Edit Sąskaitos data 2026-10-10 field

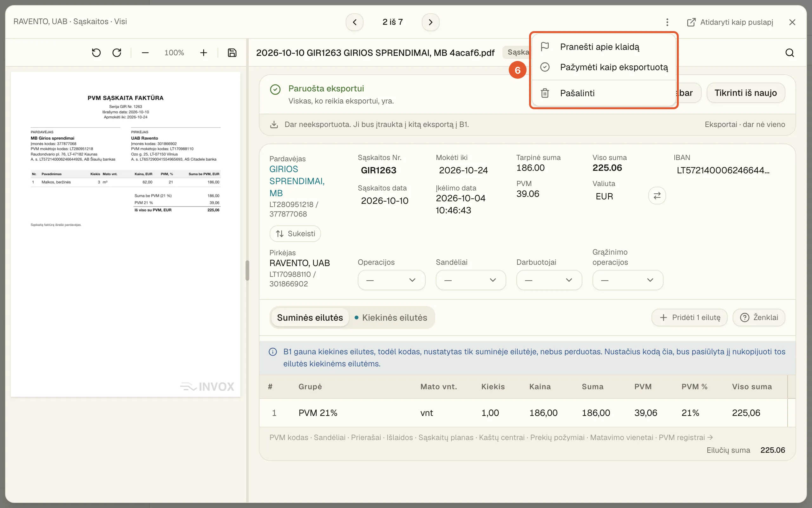[x=384, y=201]
